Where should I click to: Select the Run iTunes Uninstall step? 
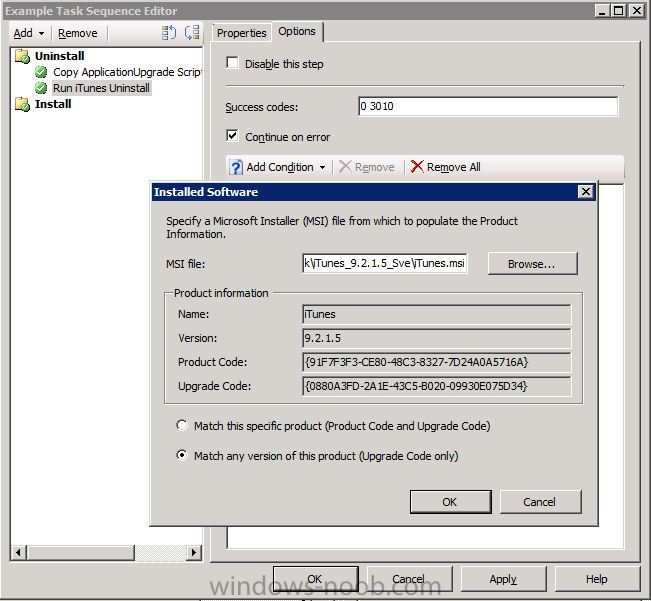[x=101, y=88]
